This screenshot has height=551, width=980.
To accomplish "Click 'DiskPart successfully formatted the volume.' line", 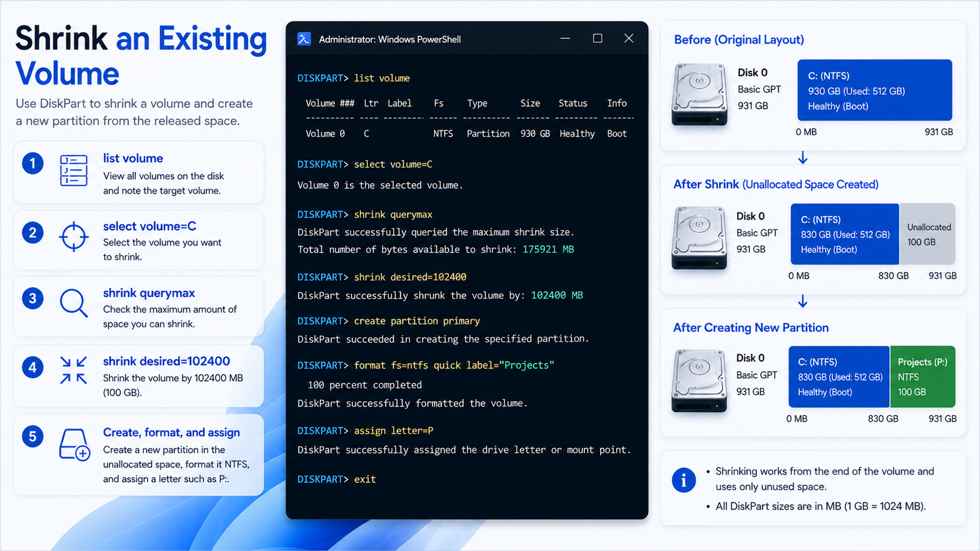I will (x=412, y=403).
